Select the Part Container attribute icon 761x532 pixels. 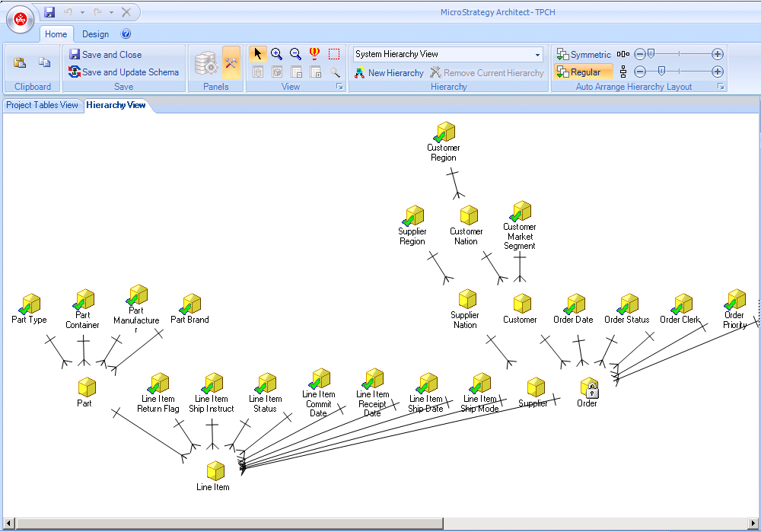[84, 300]
